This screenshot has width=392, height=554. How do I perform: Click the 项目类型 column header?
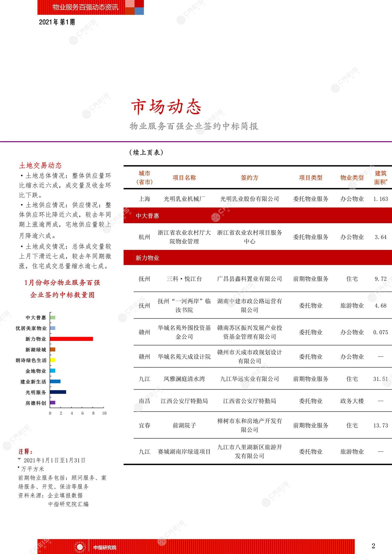(x=311, y=178)
